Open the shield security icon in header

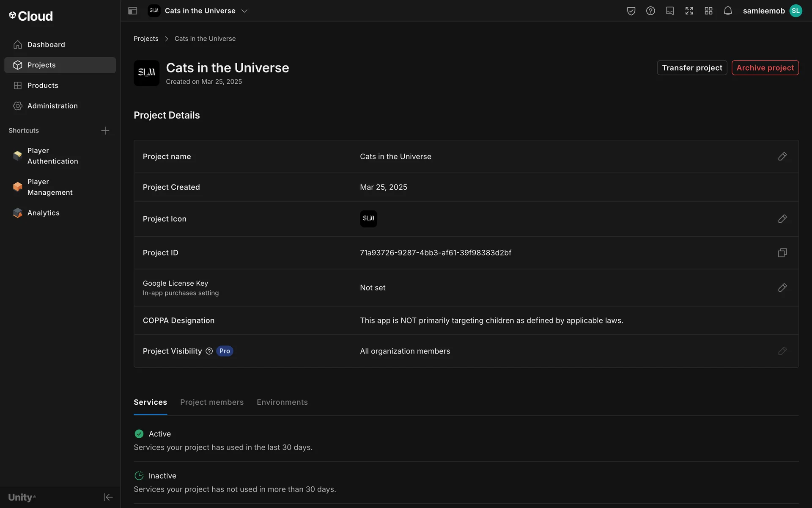pos(631,11)
